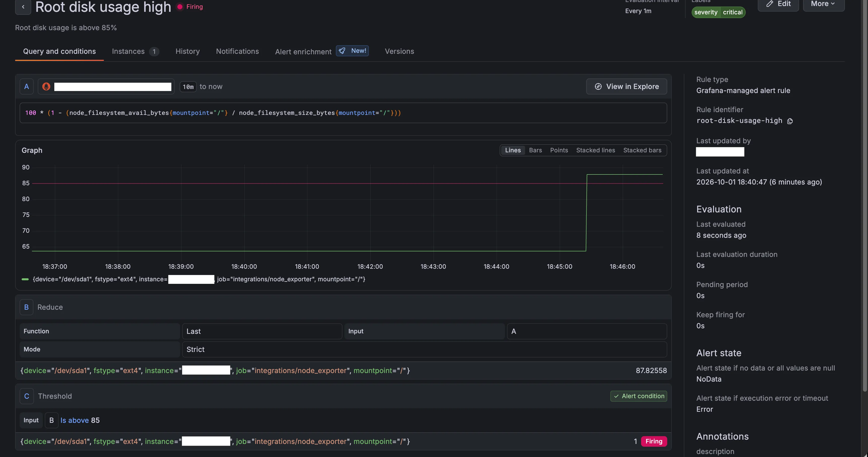Screen dimensions: 868x457
Task: Copy the rule identifier with the clipboard icon
Action: coord(790,121)
